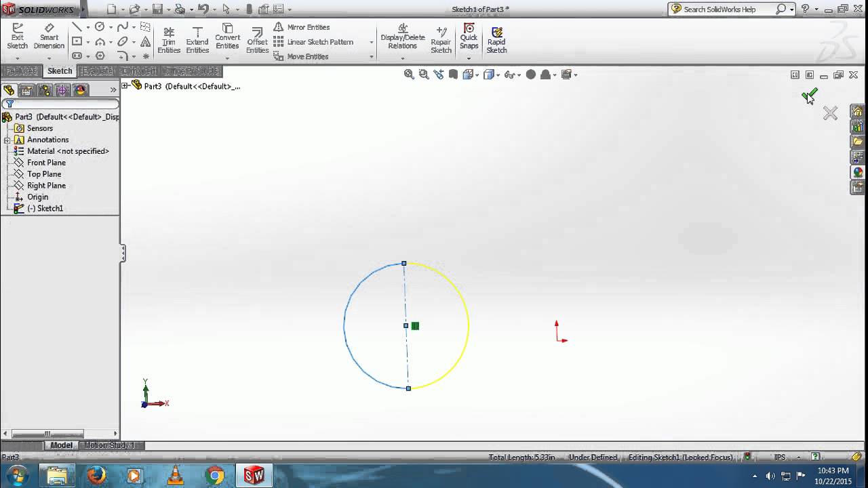
Task: Switch to the Features command tab
Action: tap(21, 70)
